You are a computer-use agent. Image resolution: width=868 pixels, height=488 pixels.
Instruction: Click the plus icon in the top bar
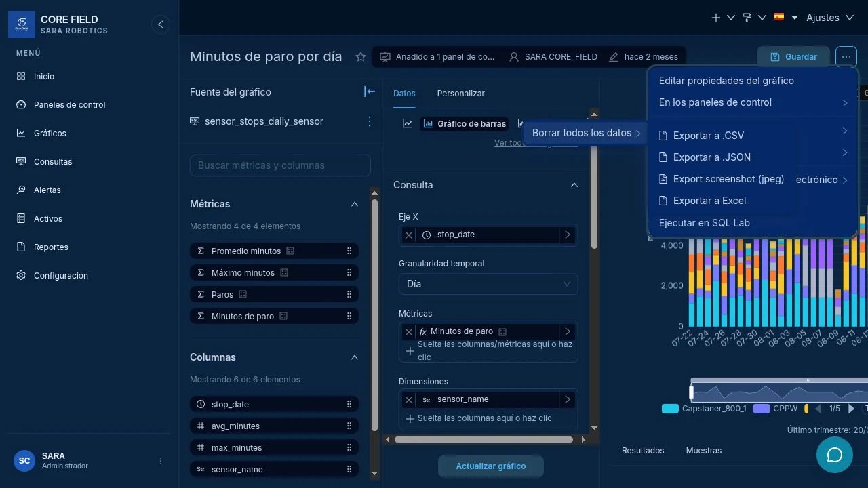click(716, 18)
